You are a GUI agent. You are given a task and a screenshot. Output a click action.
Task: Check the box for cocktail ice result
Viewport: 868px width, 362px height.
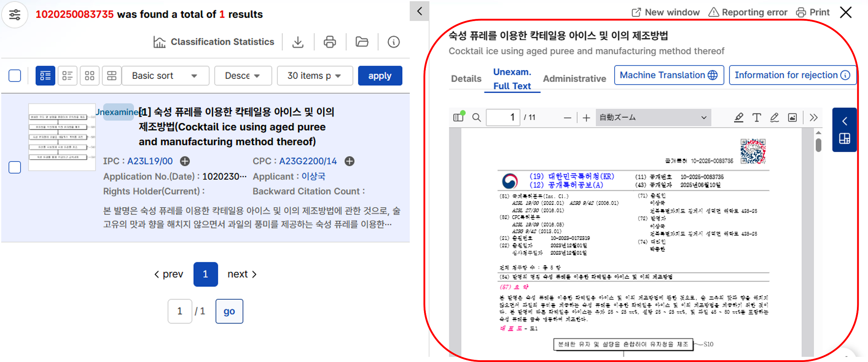coord(15,167)
